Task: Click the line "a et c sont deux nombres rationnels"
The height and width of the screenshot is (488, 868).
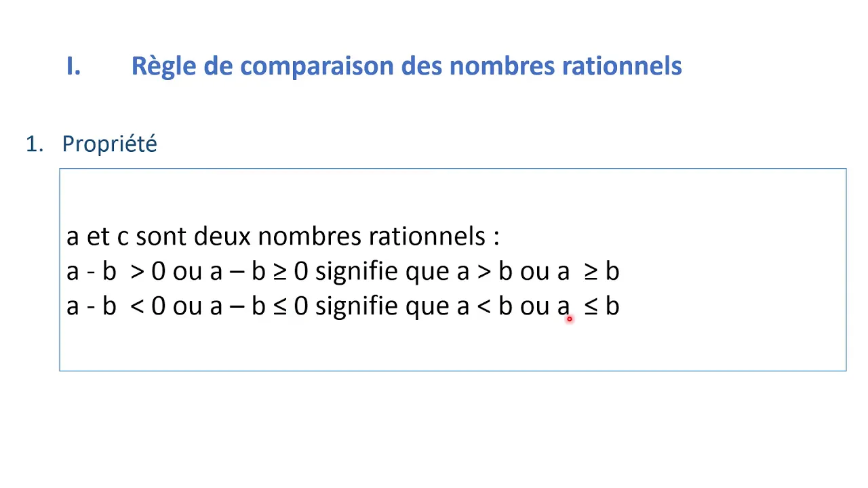Action: 283,237
